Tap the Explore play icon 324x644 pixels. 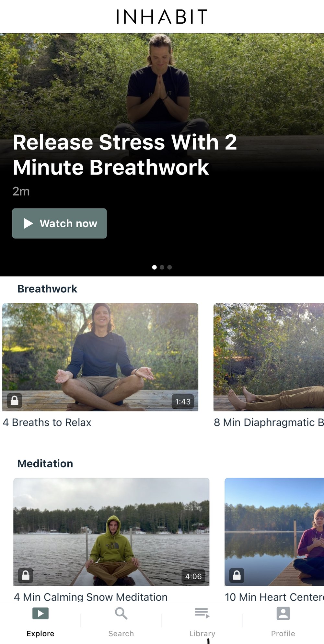coord(40,613)
